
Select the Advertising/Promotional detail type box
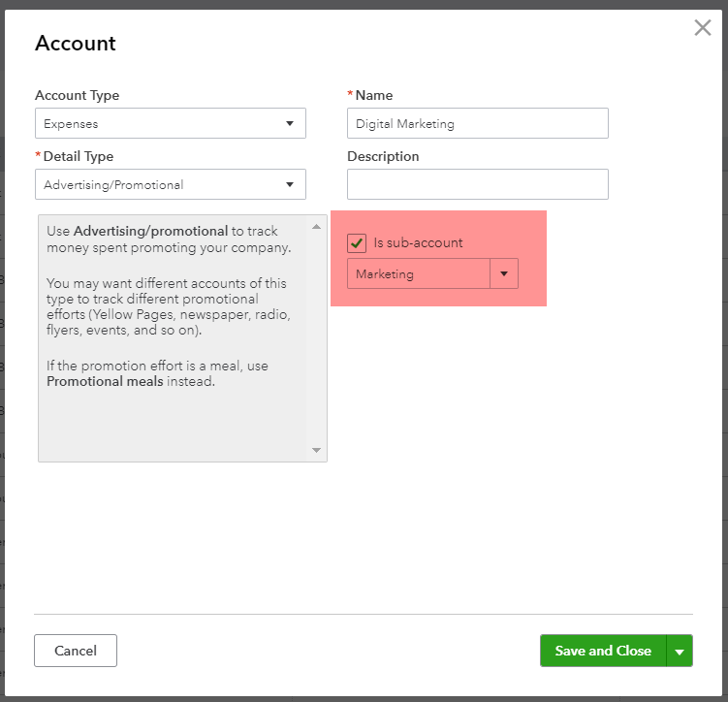160,185
